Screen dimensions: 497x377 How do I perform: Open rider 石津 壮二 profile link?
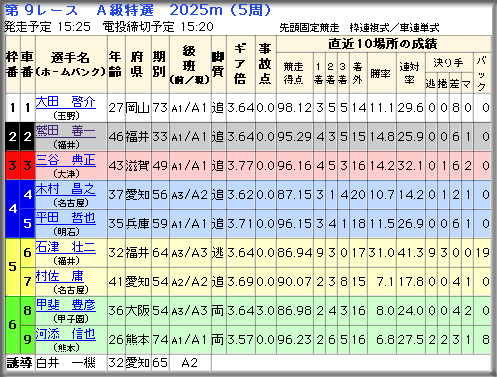[65, 247]
